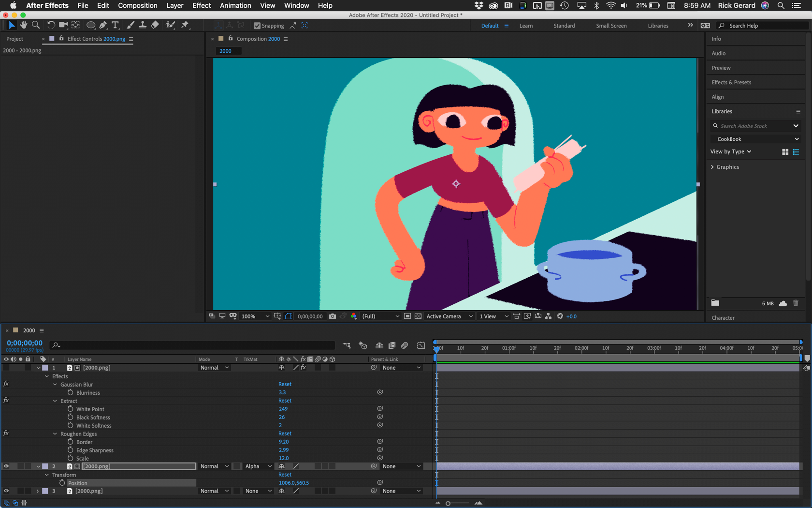Open the Graph Editor
This screenshot has height=508, width=812.
pos(420,345)
